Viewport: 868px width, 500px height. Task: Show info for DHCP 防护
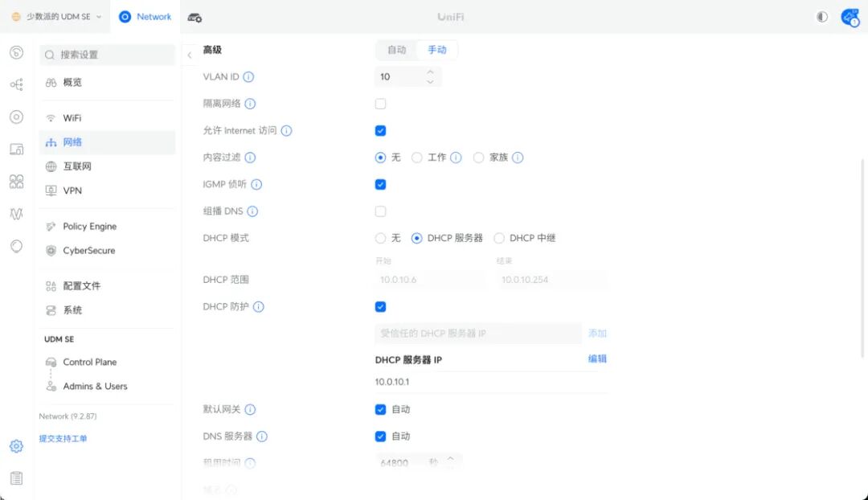[259, 307]
